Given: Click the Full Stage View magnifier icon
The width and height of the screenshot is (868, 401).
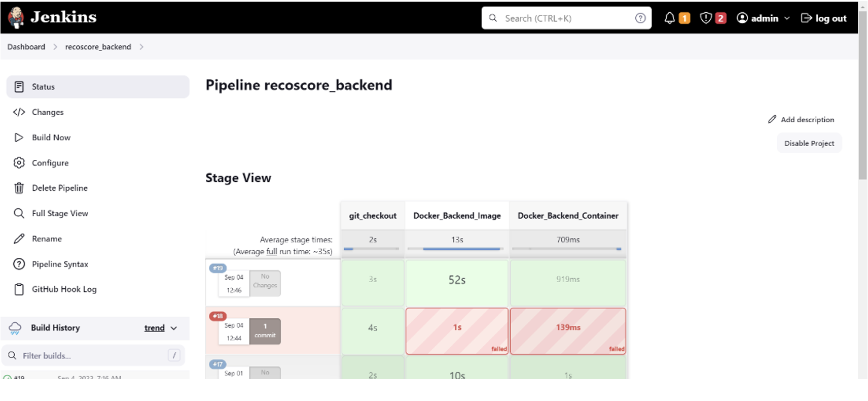Looking at the screenshot, I should click(19, 213).
